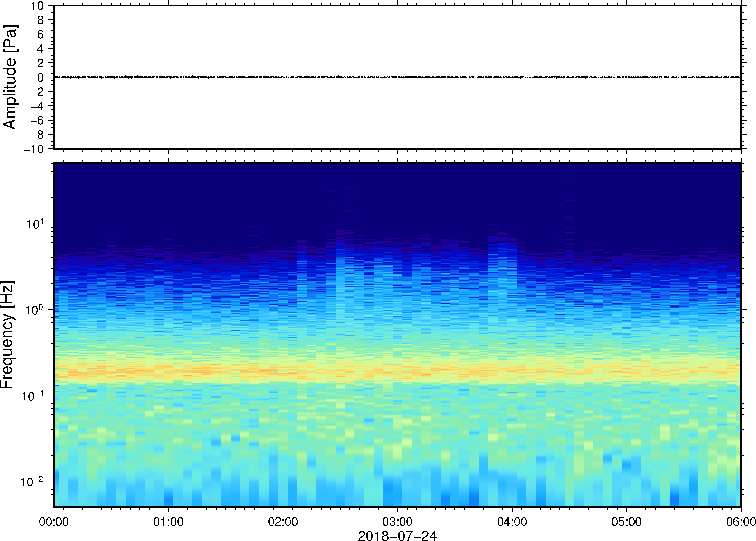The image size is (756, 541).
Task: Click the 06:00 time tick label
Action: click(x=741, y=522)
